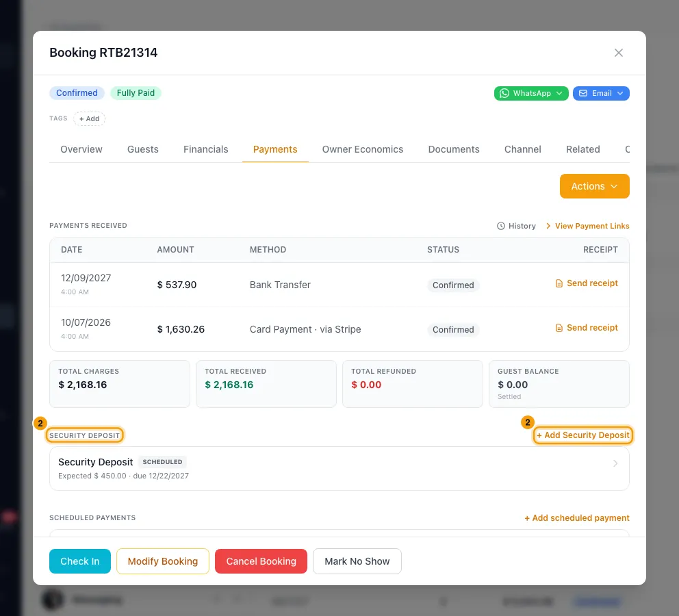Screen dimensions: 679x616
Task: Click the Bank Transfer method cell
Action: click(x=280, y=285)
